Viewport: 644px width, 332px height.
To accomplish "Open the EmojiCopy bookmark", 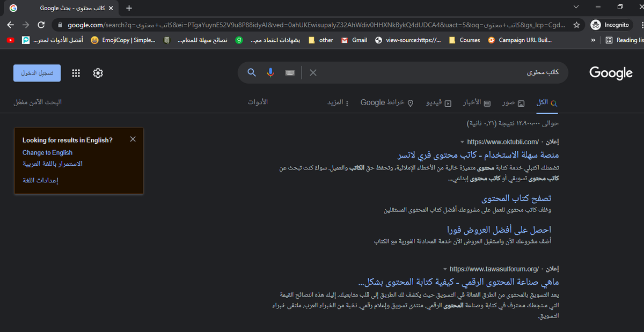I will click(123, 40).
